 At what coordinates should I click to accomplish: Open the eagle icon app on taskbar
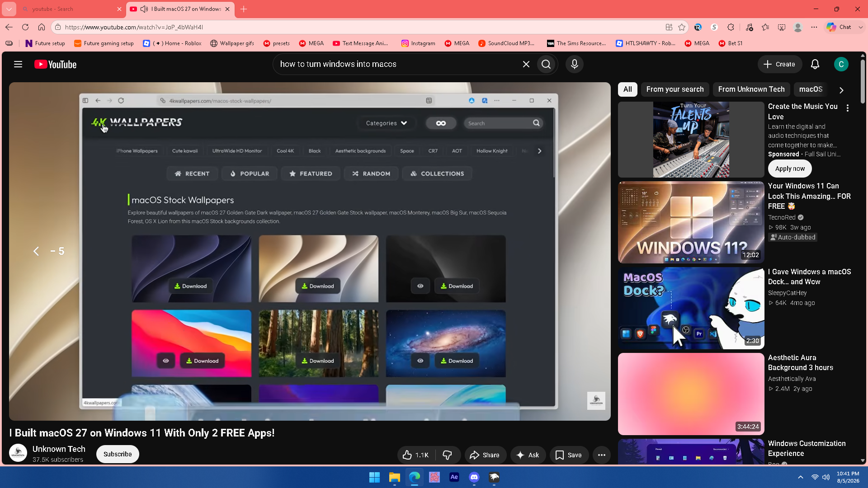click(x=494, y=477)
